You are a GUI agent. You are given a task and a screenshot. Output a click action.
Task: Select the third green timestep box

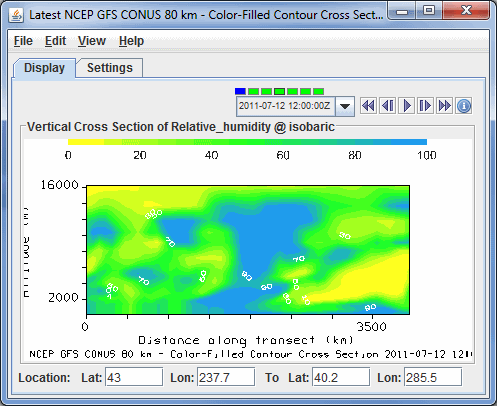(x=266, y=91)
